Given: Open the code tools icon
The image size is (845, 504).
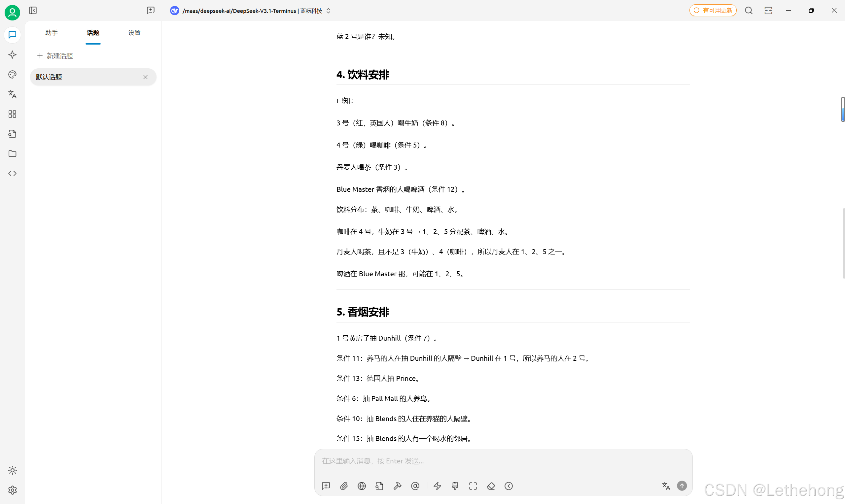Looking at the screenshot, I should click(x=12, y=173).
